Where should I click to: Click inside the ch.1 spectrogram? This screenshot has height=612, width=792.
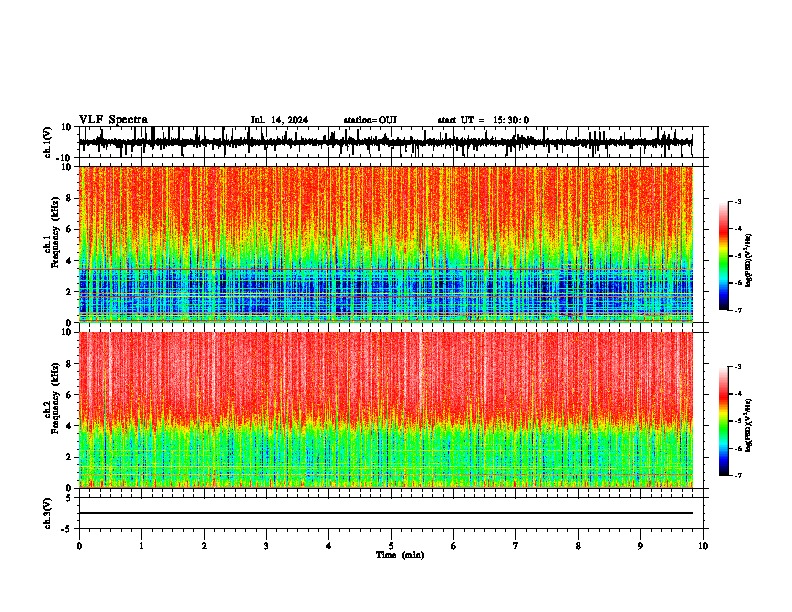point(385,244)
